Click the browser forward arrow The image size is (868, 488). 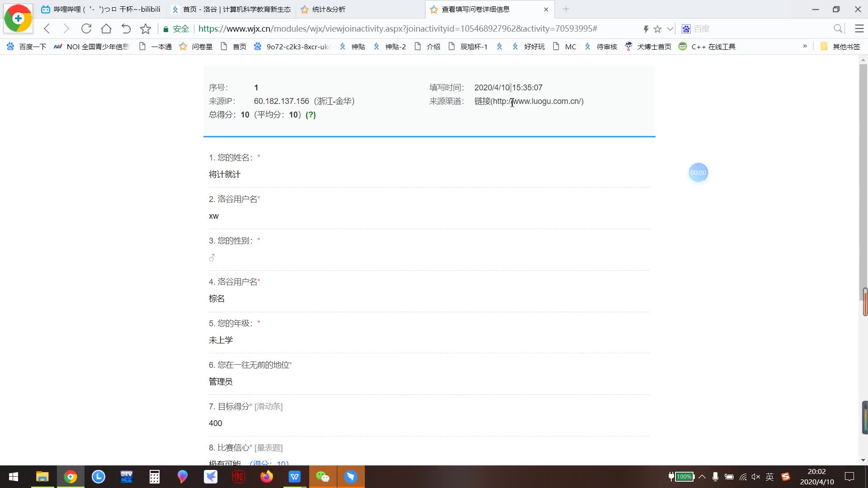click(x=66, y=29)
